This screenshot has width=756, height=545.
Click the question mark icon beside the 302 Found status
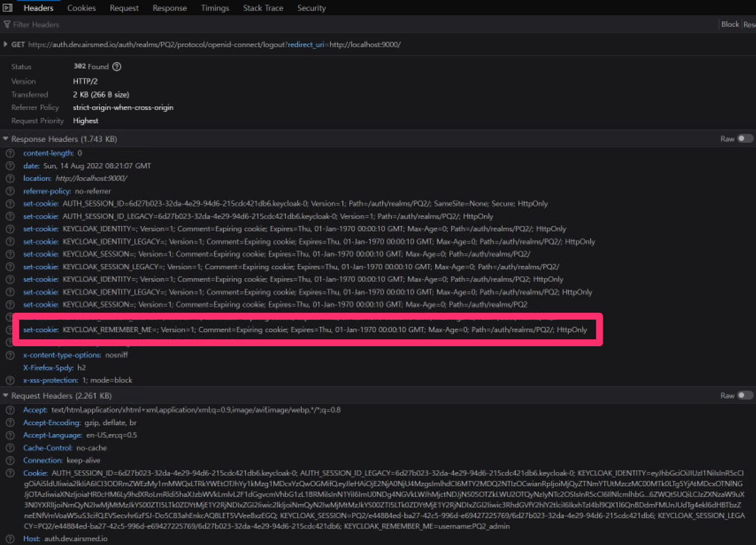[116, 66]
